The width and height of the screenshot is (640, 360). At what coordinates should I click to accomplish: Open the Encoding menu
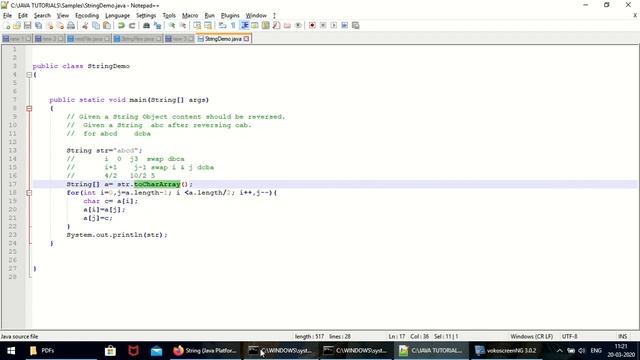pyautogui.click(x=87, y=16)
